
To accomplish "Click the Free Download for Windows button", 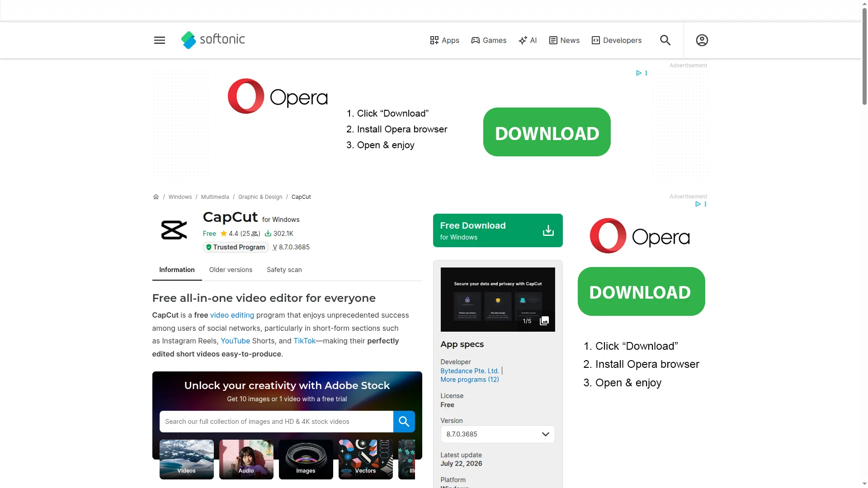I will click(x=498, y=230).
